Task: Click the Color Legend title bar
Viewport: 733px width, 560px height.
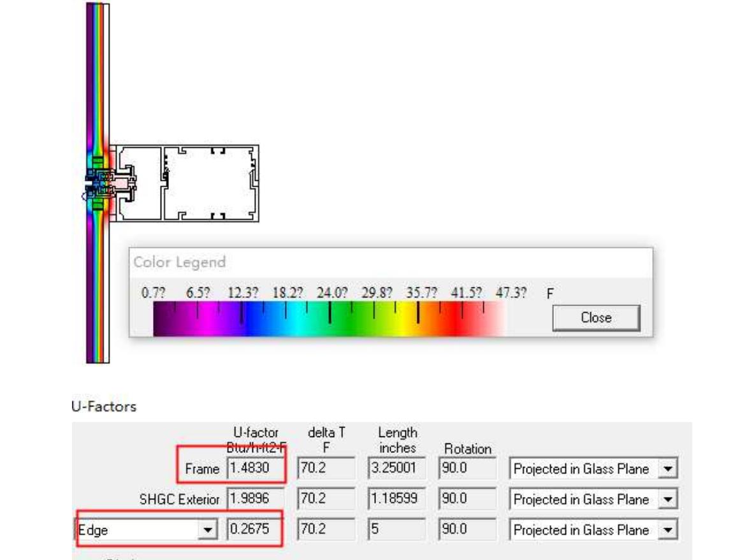Action: point(390,262)
